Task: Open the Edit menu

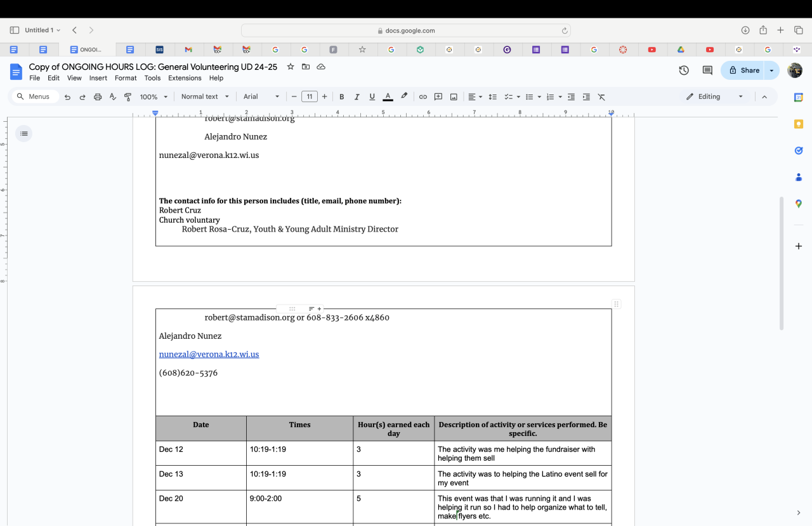Action: [53, 78]
